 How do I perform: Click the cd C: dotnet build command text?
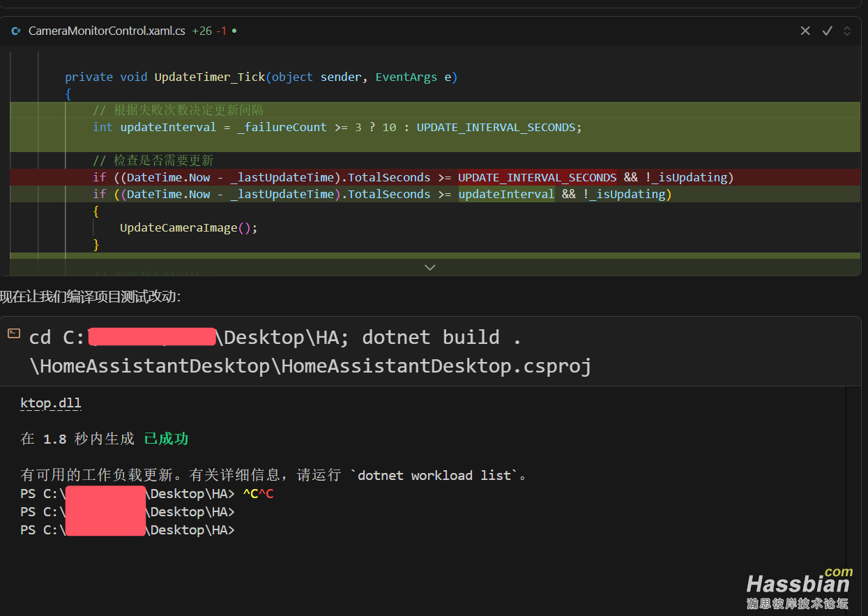[x=275, y=338]
